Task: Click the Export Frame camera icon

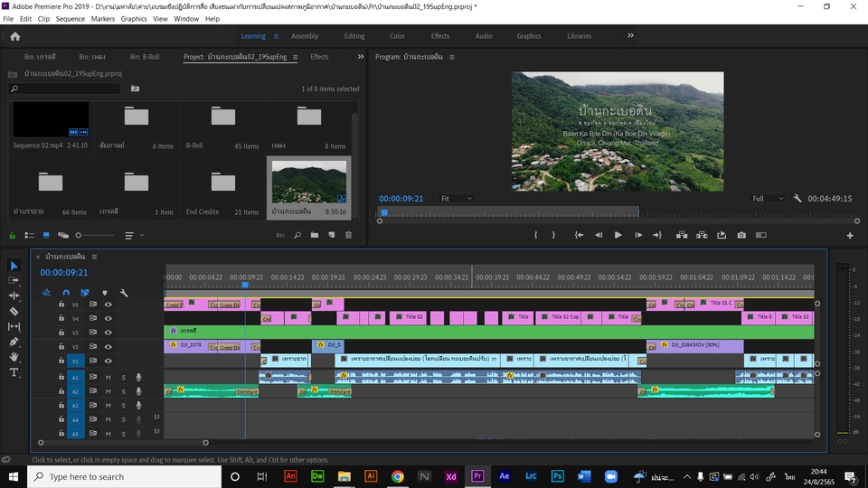Action: click(741, 235)
